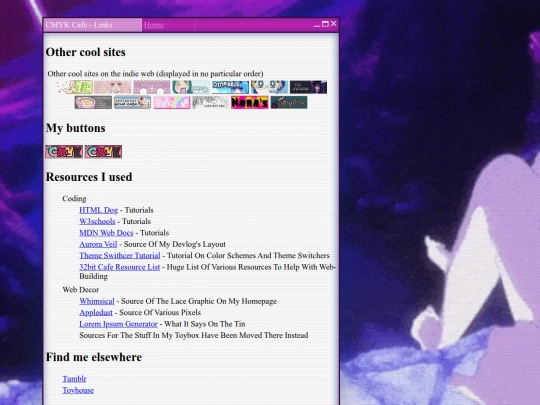Screen dimensions: 540x405
Task: Open the dark navy site badge with purple figure
Action: [x=308, y=87]
